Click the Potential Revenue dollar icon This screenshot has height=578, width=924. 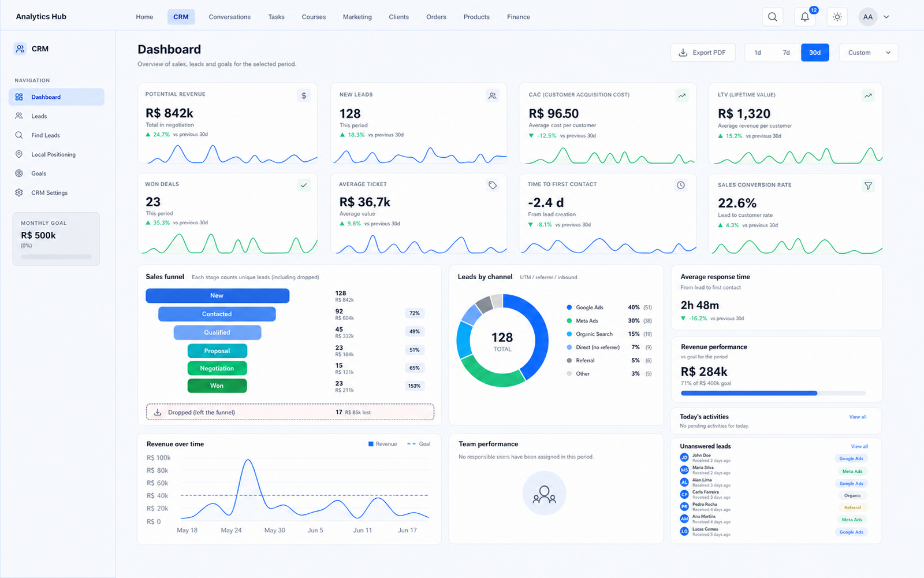tap(304, 96)
